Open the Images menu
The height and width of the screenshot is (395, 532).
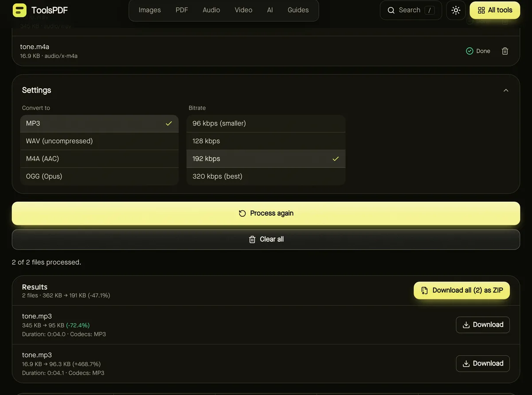(x=150, y=10)
